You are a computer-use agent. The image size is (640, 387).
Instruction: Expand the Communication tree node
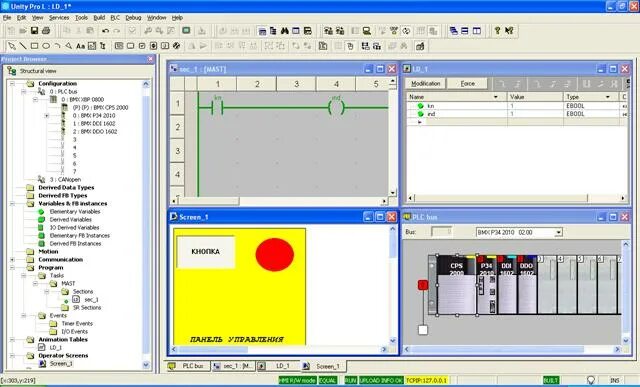[x=12, y=259]
